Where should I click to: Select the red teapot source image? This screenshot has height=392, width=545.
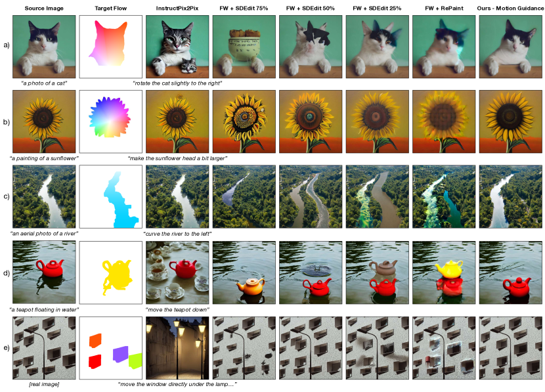click(x=44, y=272)
